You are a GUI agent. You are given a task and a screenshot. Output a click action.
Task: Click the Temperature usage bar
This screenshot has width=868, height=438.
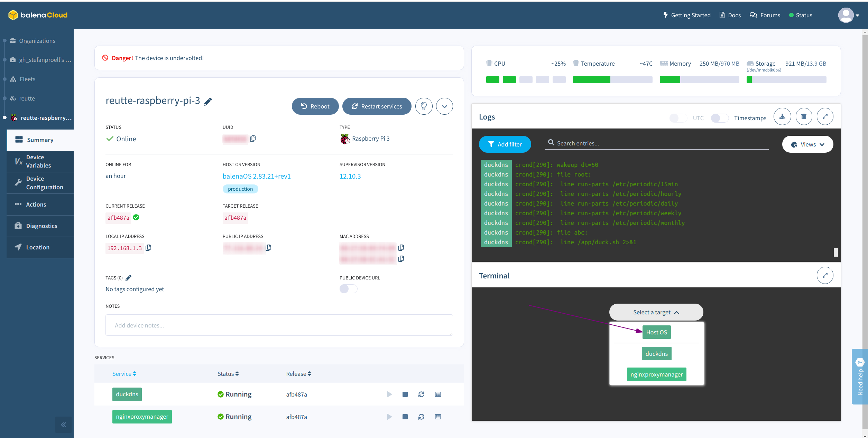(612, 80)
